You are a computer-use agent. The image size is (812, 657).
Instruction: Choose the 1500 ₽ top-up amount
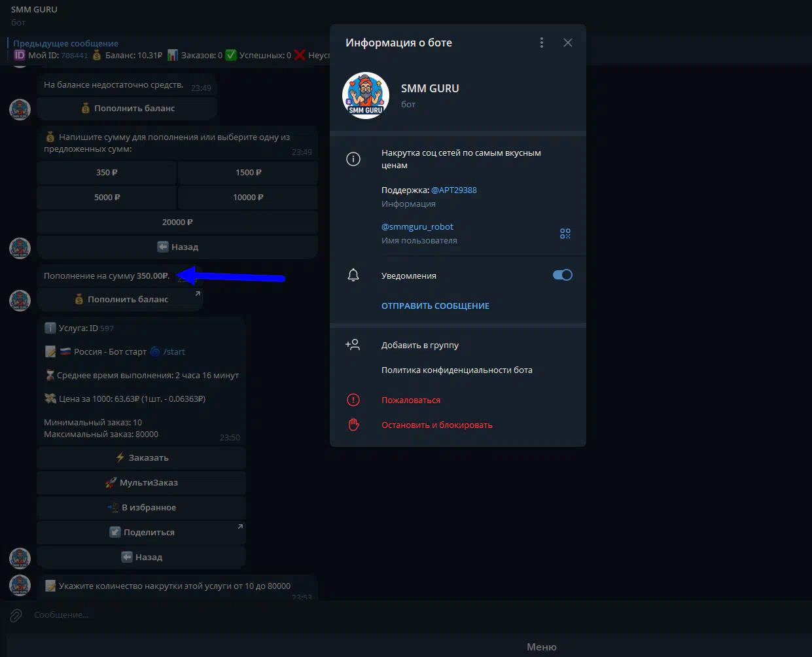[248, 173]
